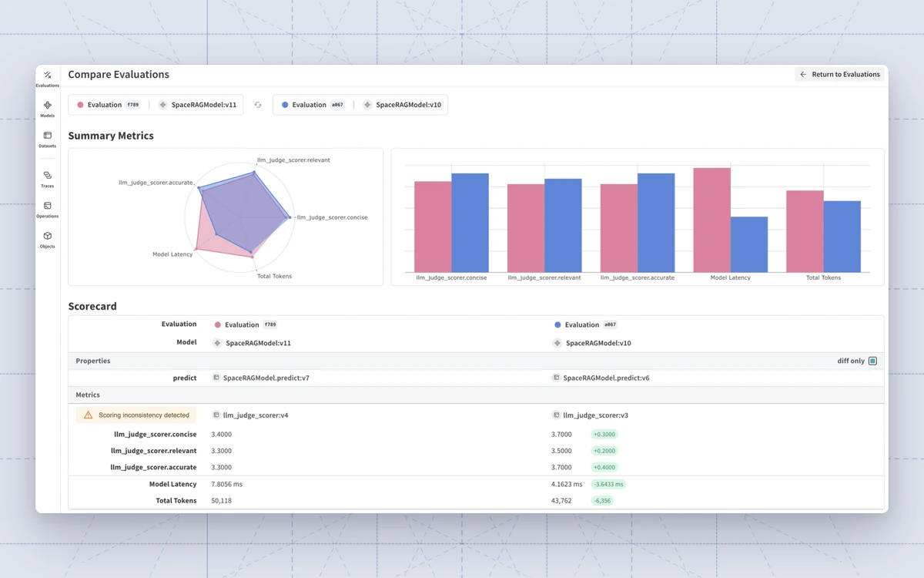Screen dimensions: 924x578
Task: Click the Metrics section header
Action: click(x=476, y=395)
